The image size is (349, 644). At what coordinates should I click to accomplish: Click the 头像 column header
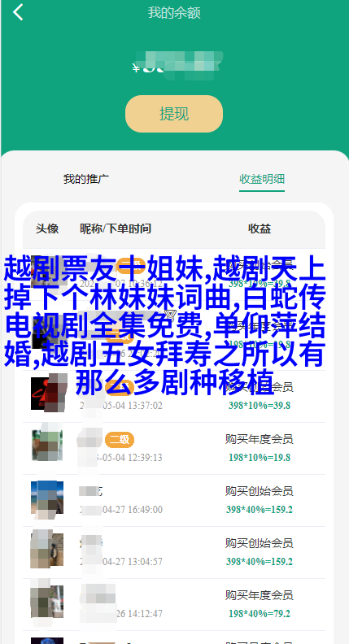coord(47,228)
